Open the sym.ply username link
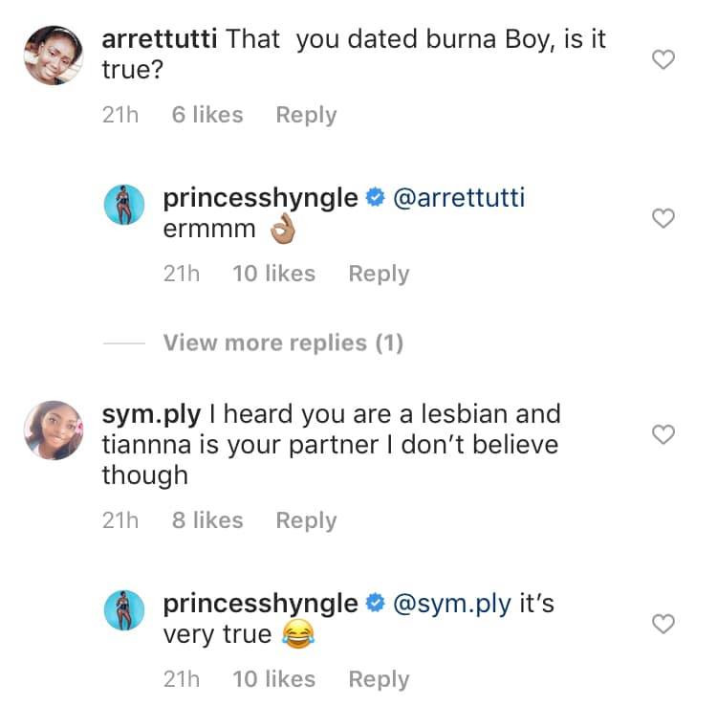 pos(151,415)
